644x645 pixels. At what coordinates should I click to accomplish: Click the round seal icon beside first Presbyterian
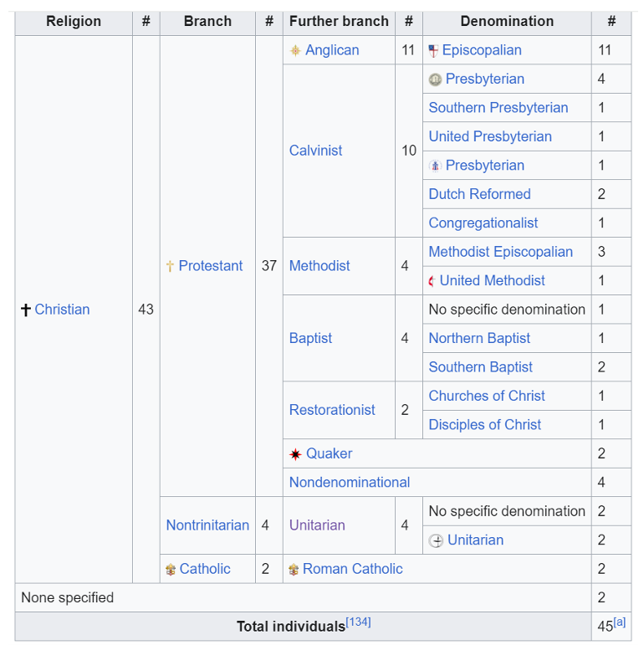tap(435, 79)
